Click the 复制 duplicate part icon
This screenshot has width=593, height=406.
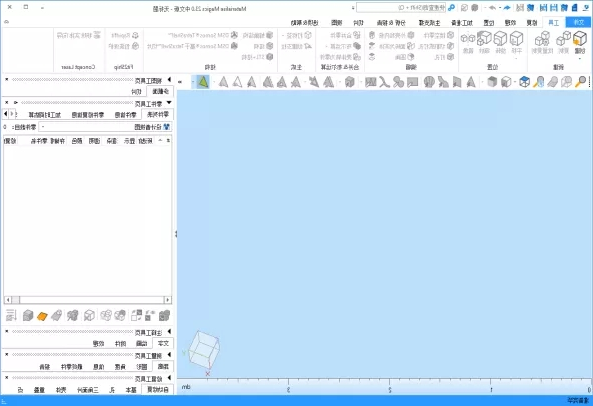point(564,39)
